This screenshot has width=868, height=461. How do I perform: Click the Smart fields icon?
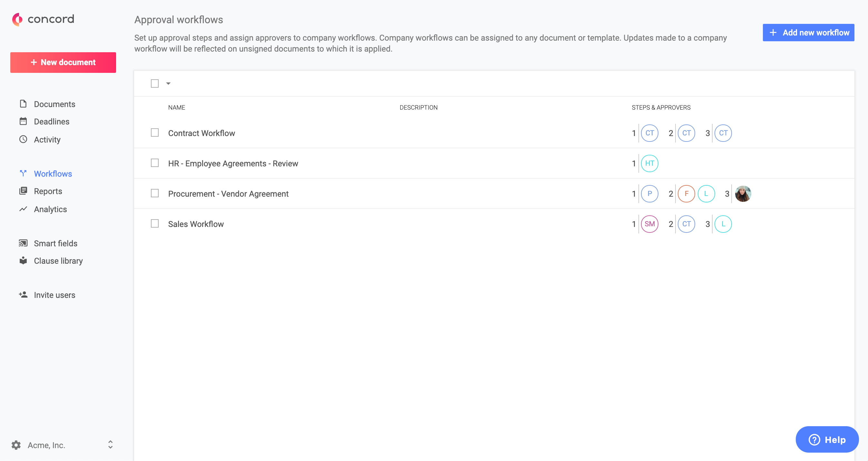[x=23, y=243]
